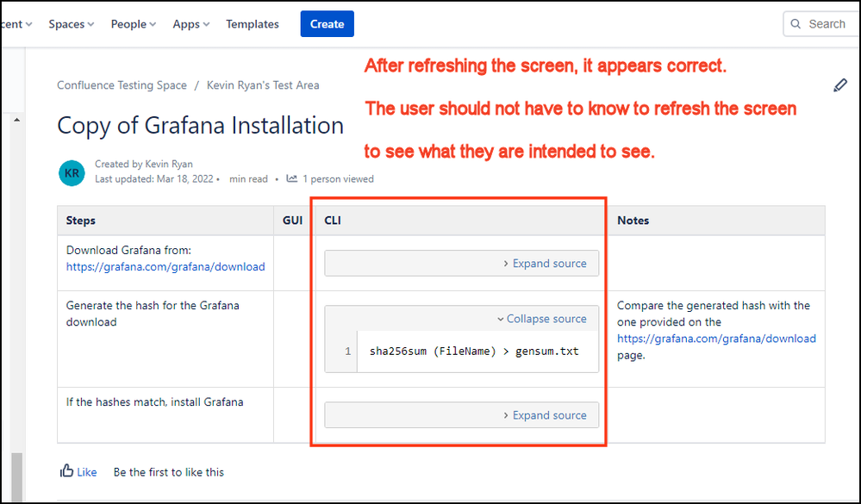
Task: Open the Spaces dropdown menu
Action: 72,24
